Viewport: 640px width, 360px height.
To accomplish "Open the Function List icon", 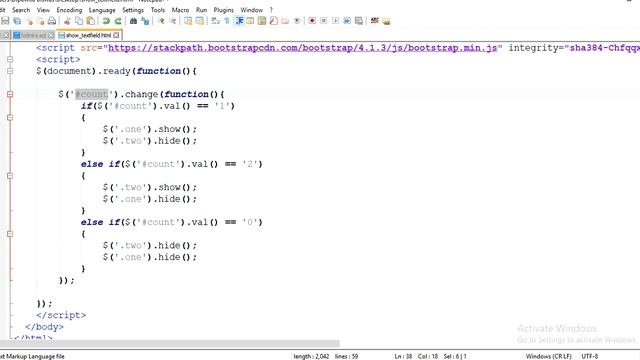I will click(x=273, y=21).
